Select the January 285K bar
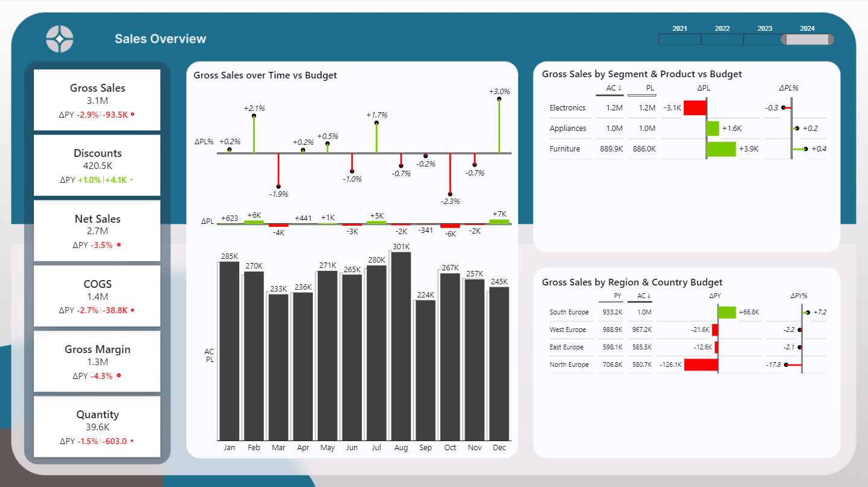 click(x=229, y=351)
